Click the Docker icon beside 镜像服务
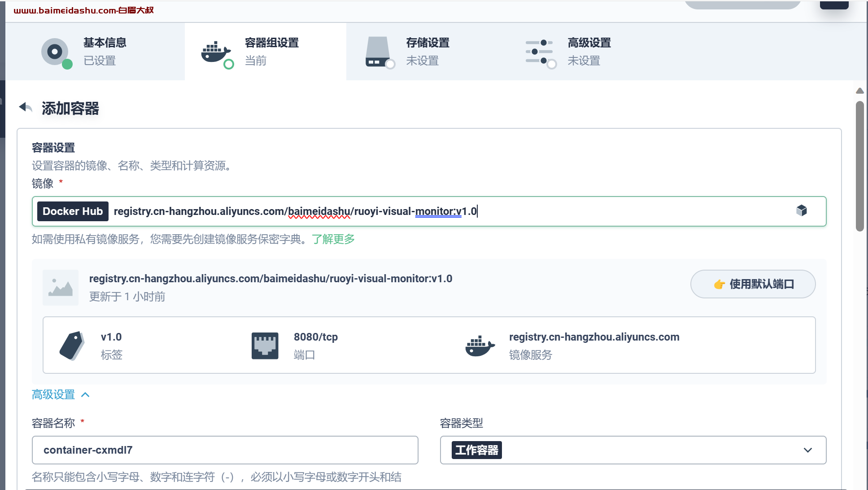Viewport: 868px width, 490px height. (480, 346)
